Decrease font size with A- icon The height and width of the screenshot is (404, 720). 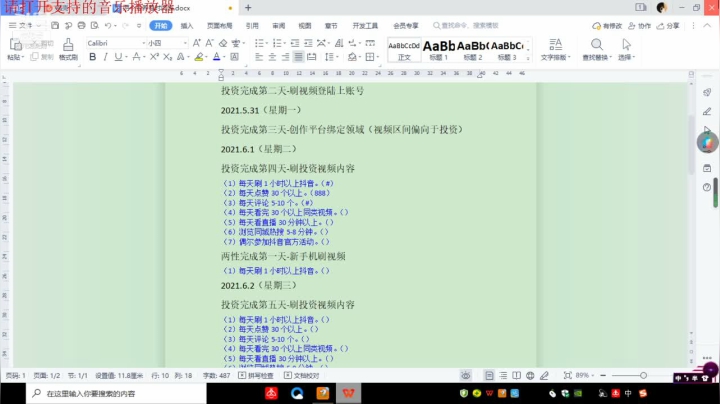tap(209, 43)
